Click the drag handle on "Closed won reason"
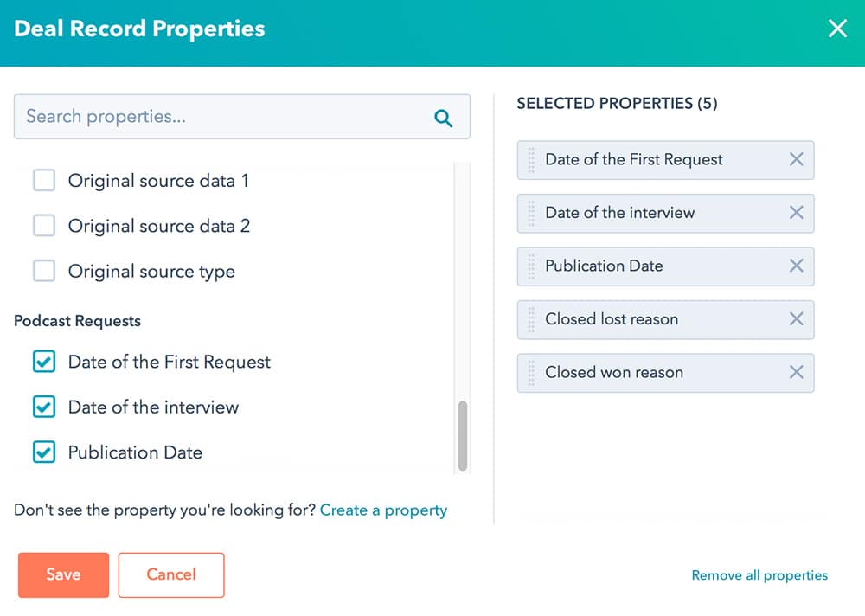This screenshot has width=865, height=616. tap(529, 373)
